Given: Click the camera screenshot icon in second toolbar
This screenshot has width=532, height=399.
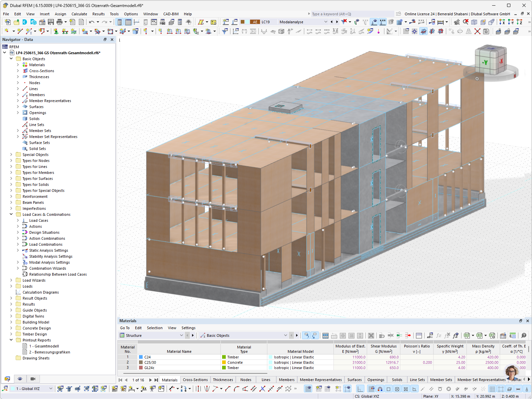Looking at the screenshot, I should tap(486, 31).
